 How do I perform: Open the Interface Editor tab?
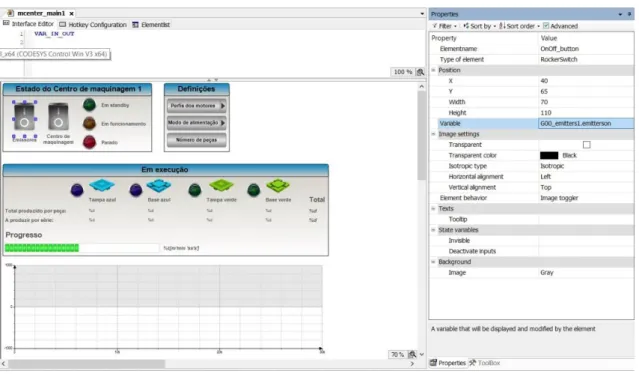tap(29, 24)
